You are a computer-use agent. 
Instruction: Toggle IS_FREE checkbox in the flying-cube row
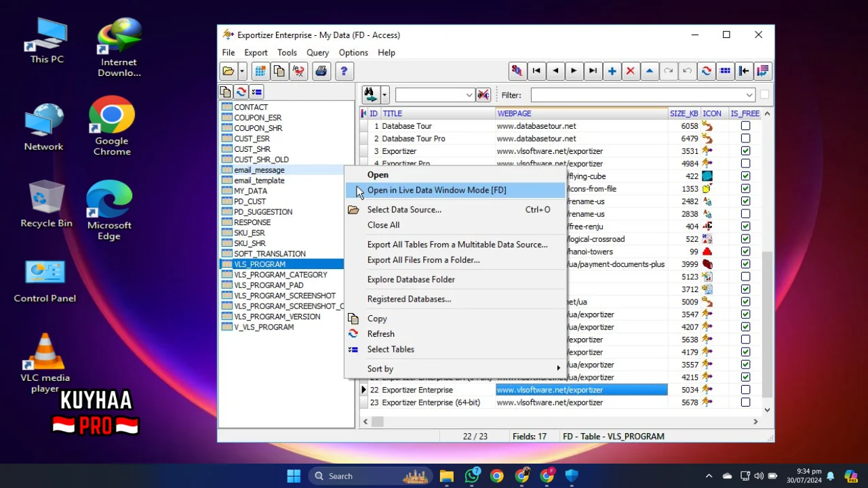pyautogui.click(x=746, y=176)
